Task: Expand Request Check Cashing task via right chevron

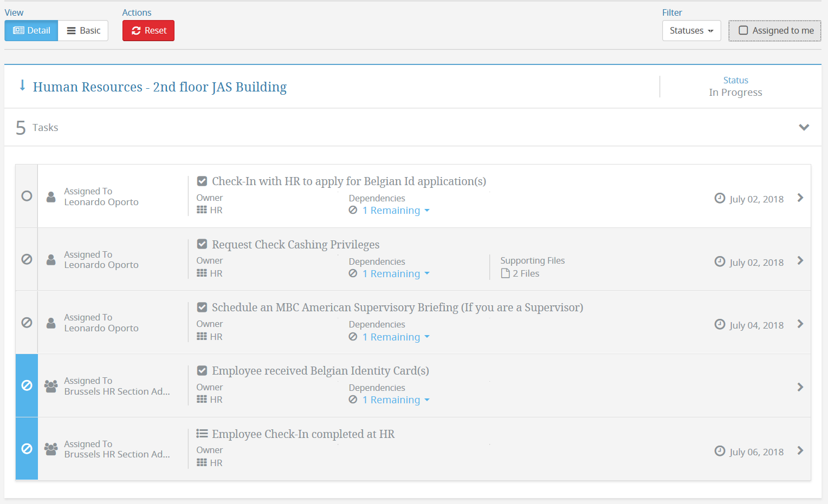Action: coord(800,260)
